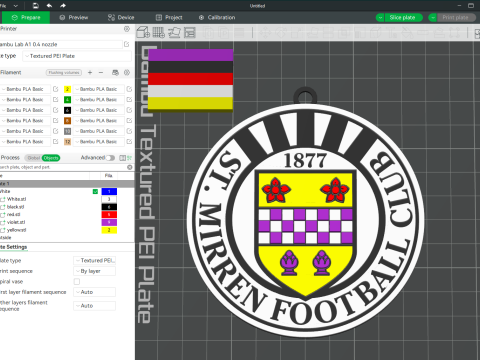Add a filament with the plus icon

click(x=90, y=72)
